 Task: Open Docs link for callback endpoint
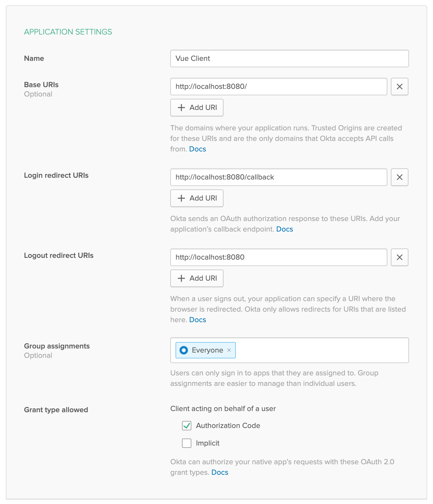[x=284, y=229]
